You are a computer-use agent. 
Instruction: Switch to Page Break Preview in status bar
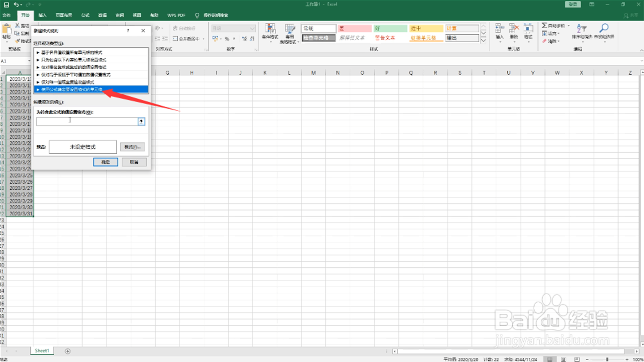pos(577,359)
